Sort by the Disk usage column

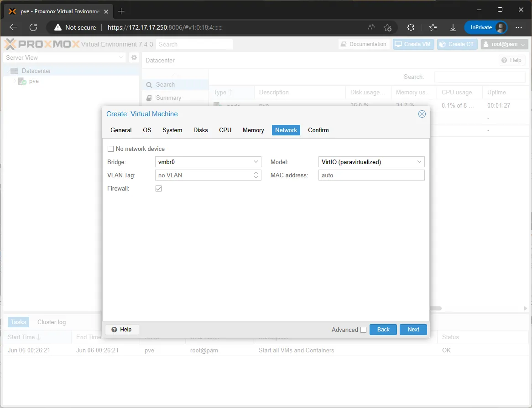pos(369,92)
